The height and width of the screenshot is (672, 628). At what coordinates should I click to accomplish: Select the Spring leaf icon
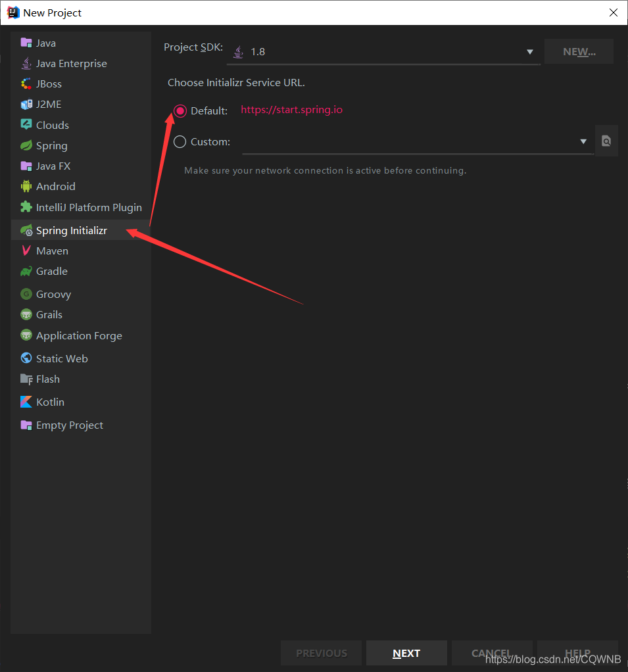tap(26, 145)
